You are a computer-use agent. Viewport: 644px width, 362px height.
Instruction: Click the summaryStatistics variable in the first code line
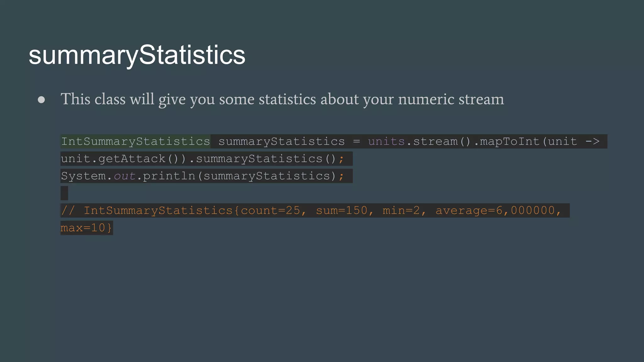(x=281, y=141)
